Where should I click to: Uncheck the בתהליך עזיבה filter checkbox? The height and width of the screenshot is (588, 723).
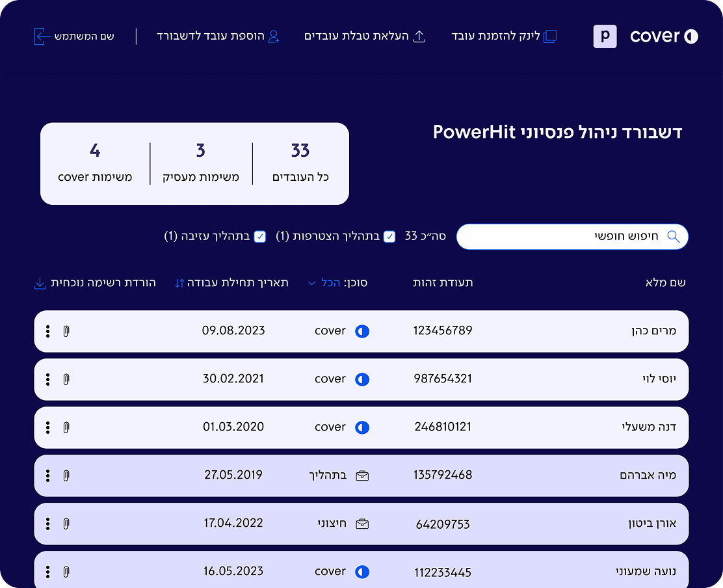pos(260,237)
